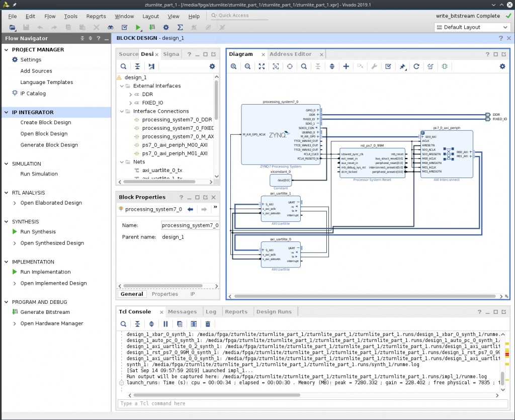
Task: Collapse the IP INTEGRATOR section
Action: [6, 112]
